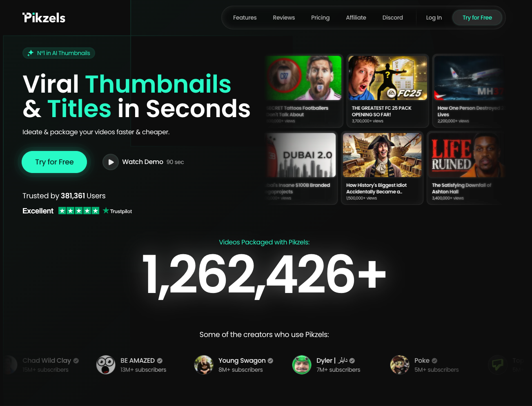
Task: Open the Features menu item
Action: click(x=245, y=18)
